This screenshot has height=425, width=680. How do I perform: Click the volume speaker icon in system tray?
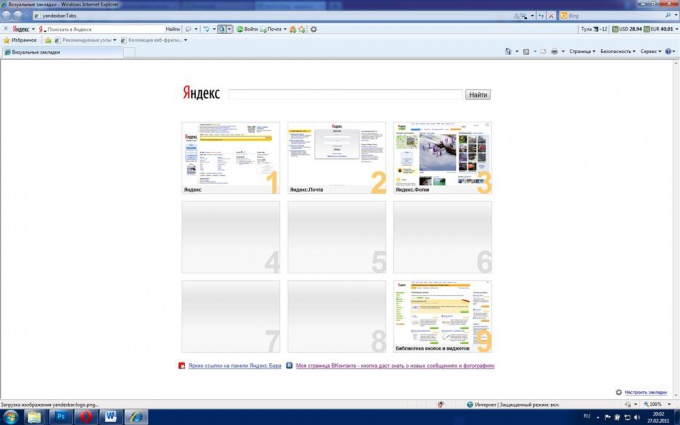click(x=637, y=417)
